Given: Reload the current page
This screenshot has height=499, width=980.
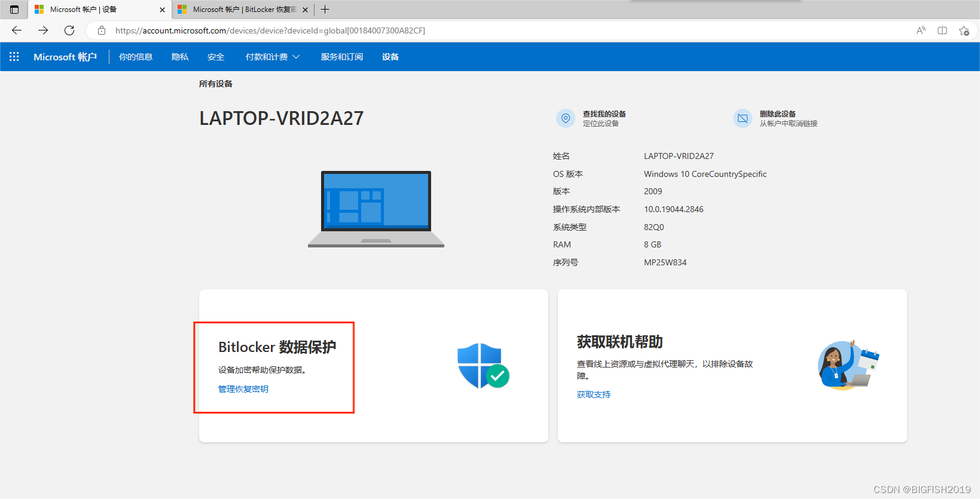Looking at the screenshot, I should tap(69, 30).
